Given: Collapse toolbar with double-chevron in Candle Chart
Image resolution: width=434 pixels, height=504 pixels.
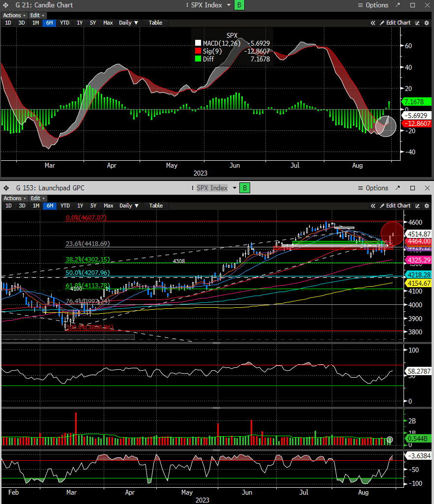Looking at the screenshot, I should click(x=373, y=23).
